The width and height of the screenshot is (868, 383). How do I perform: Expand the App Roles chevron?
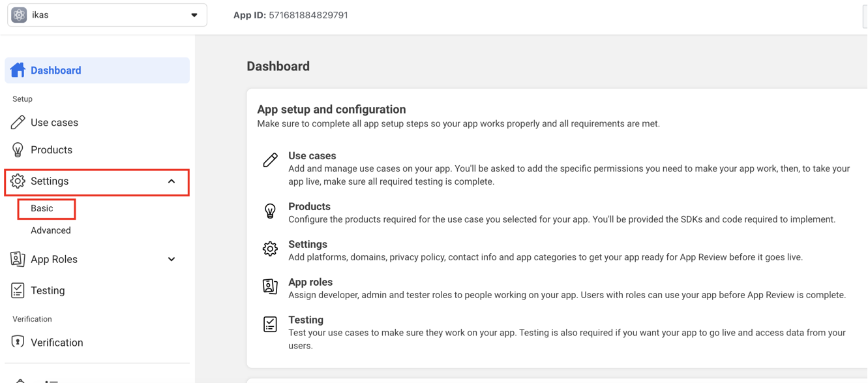[172, 260]
